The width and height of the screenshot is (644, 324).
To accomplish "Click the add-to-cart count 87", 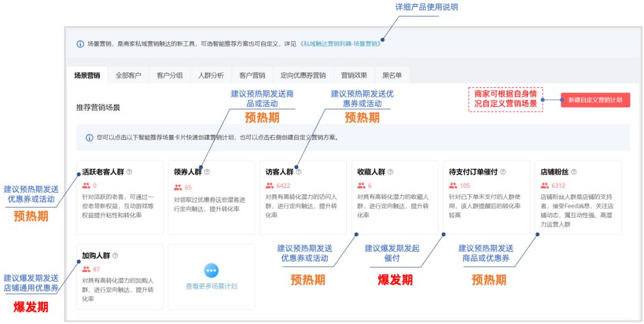I will 97,270.
